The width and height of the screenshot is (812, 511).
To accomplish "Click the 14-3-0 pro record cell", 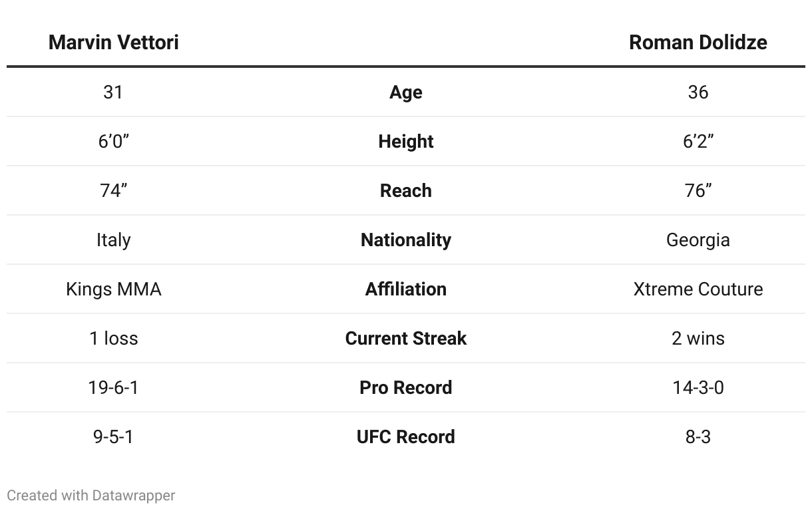I will click(x=698, y=388).
